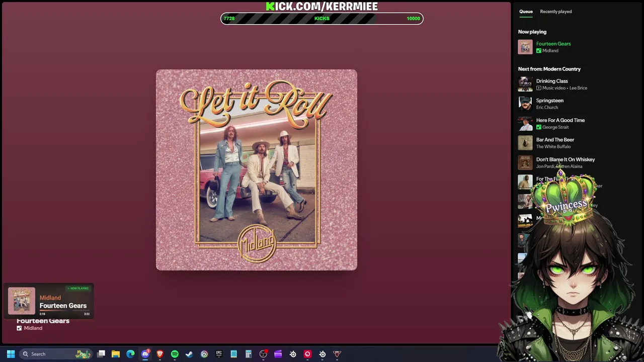Click the overlay album art at the bottom left
The image size is (644, 362).
pyautogui.click(x=22, y=301)
